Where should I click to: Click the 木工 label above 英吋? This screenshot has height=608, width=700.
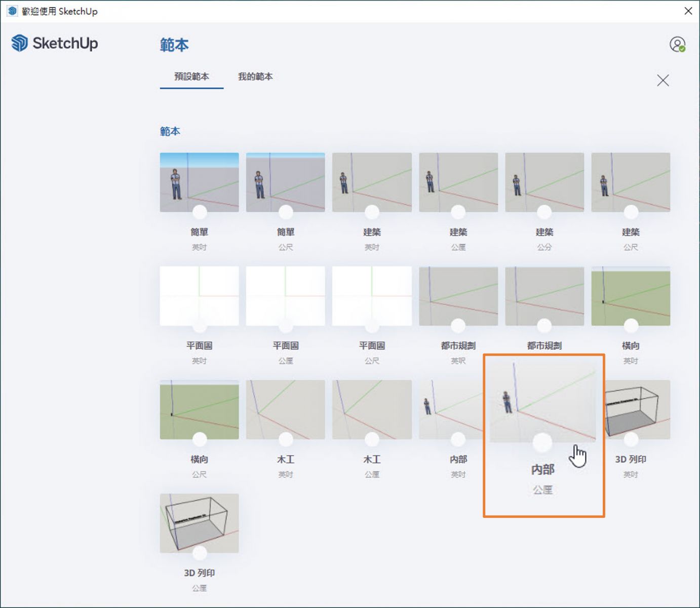286,460
